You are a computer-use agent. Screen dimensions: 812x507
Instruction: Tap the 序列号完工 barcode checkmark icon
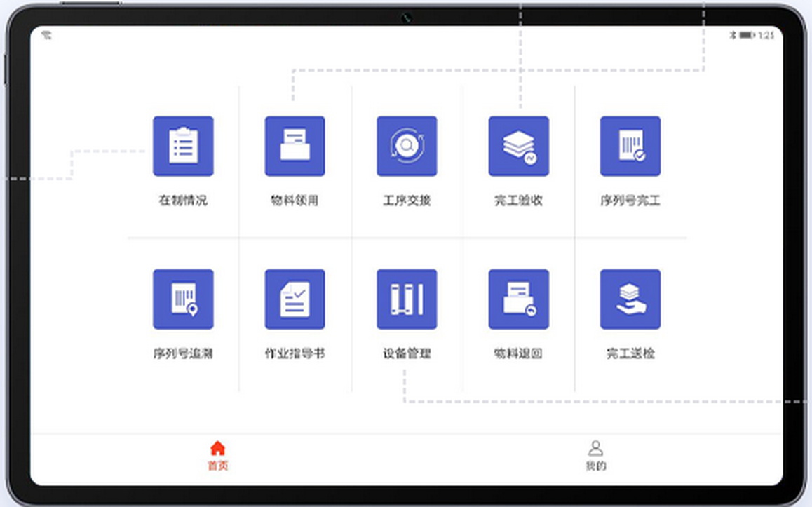point(630,146)
